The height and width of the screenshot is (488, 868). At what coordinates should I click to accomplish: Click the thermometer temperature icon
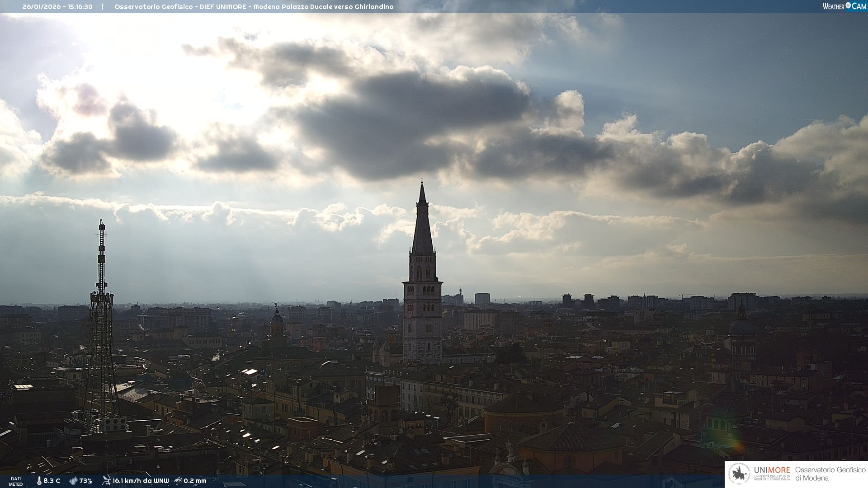[39, 481]
